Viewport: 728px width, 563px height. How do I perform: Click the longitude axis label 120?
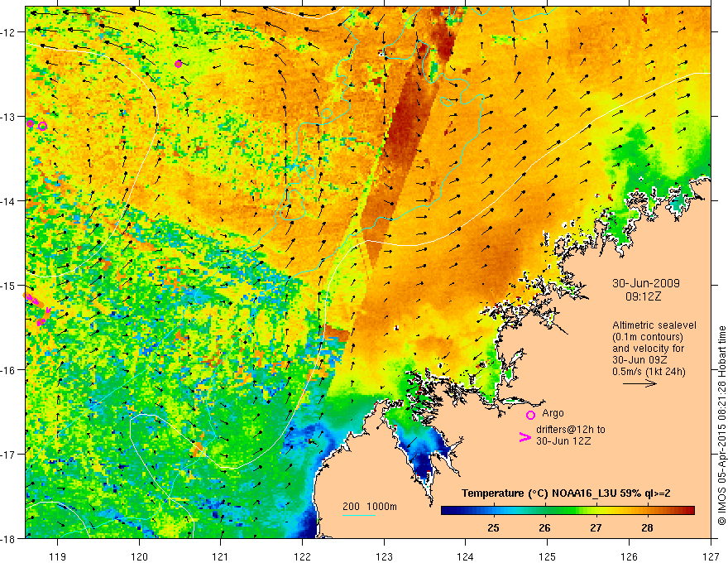[x=139, y=556]
